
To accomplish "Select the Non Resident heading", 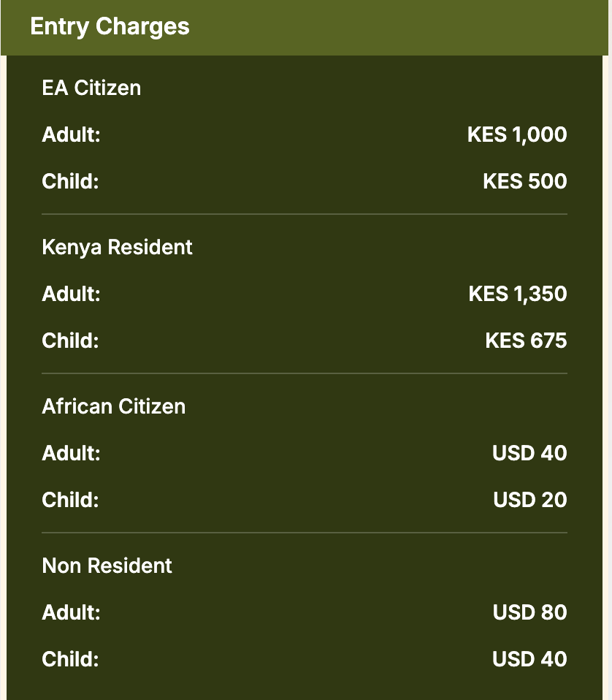I will click(x=107, y=566).
